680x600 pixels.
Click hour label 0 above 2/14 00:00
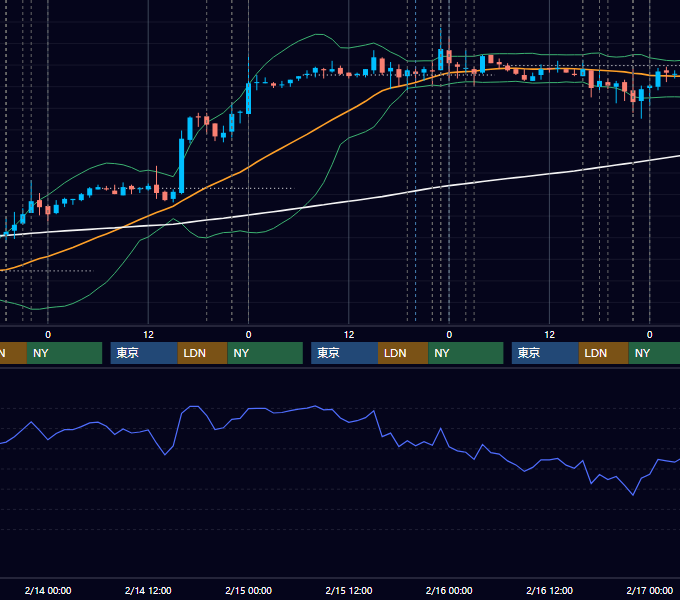coord(48,335)
